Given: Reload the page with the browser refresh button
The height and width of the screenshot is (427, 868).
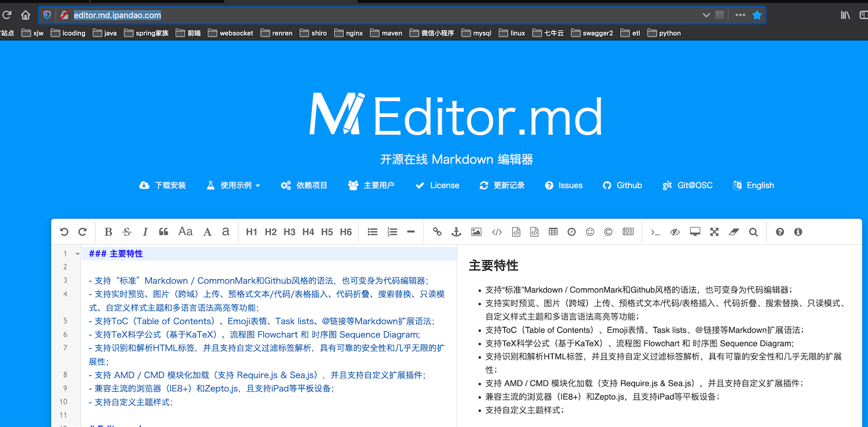Looking at the screenshot, I should (x=7, y=15).
